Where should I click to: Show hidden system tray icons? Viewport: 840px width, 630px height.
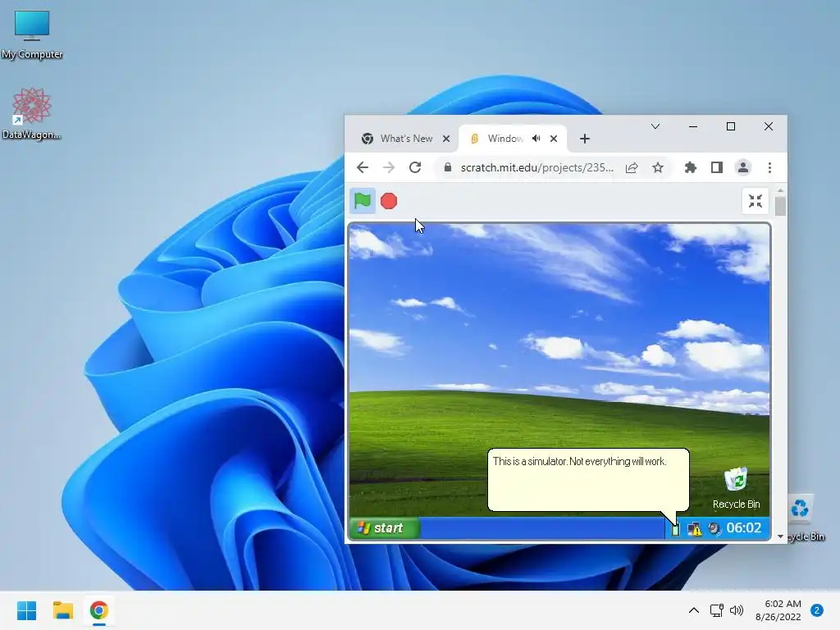click(x=694, y=610)
